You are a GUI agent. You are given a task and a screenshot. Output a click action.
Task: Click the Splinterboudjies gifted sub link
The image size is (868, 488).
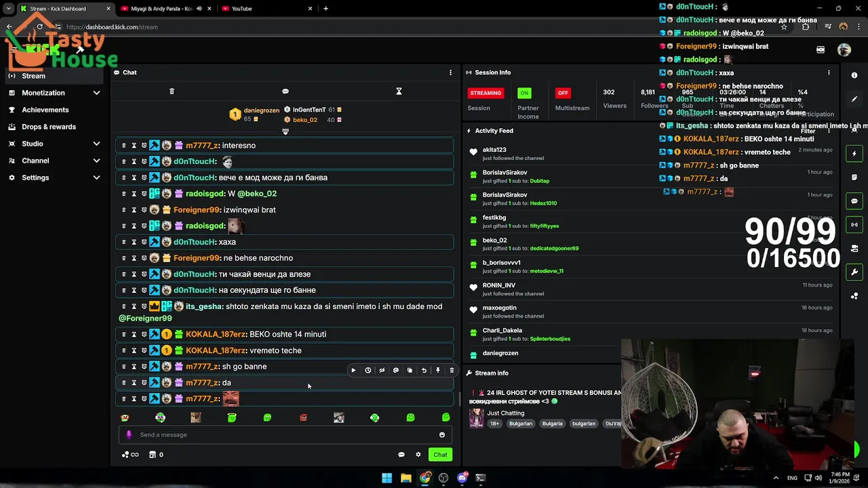click(550, 339)
